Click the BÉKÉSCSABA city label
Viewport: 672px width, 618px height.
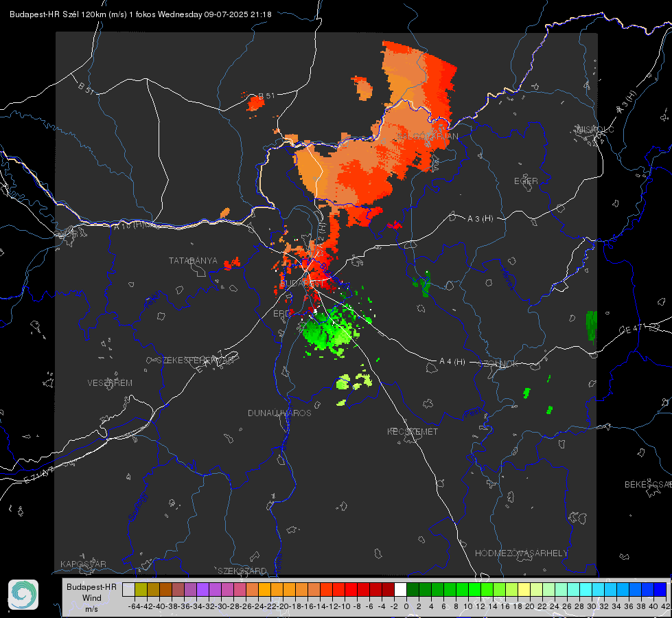pos(648,485)
